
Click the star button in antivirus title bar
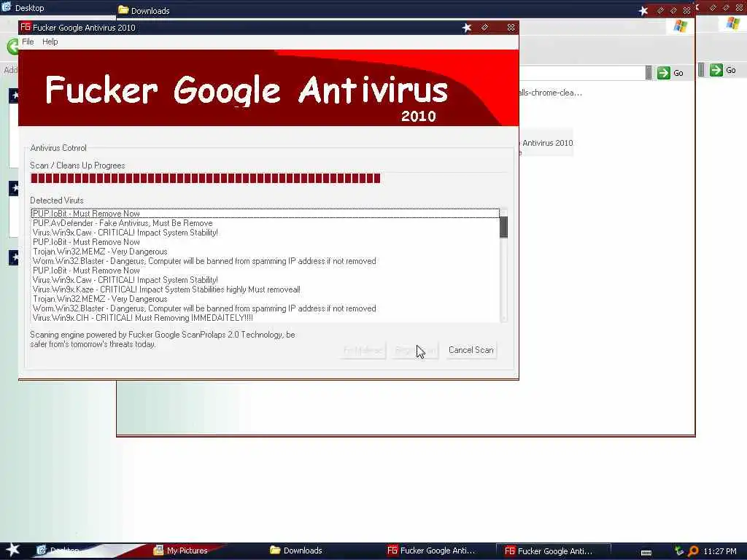coord(467,28)
